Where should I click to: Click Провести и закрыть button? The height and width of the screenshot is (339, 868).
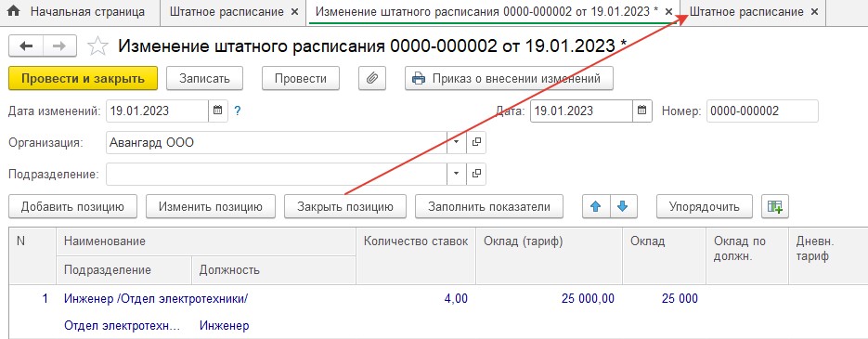(83, 78)
